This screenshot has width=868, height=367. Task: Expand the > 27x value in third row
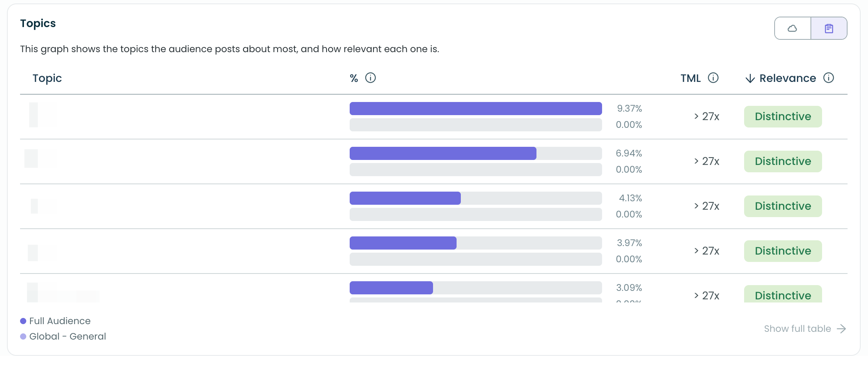pos(707,206)
